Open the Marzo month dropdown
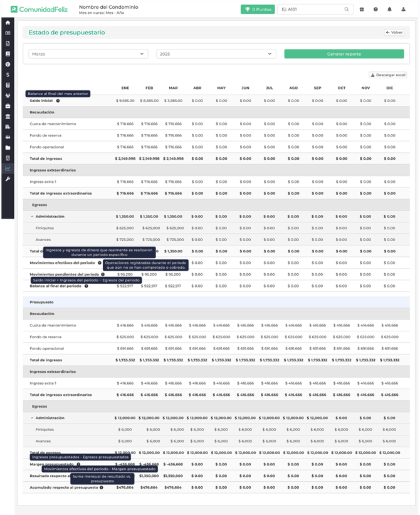Image resolution: width=420 pixels, height=515 pixels. point(88,54)
